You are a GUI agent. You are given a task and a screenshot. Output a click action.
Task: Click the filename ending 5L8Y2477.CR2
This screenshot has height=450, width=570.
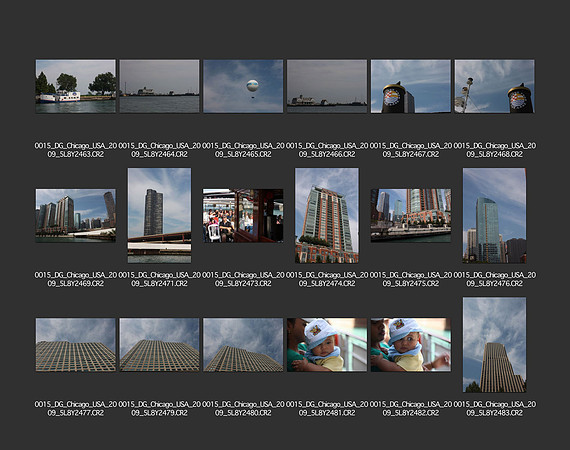(x=76, y=409)
